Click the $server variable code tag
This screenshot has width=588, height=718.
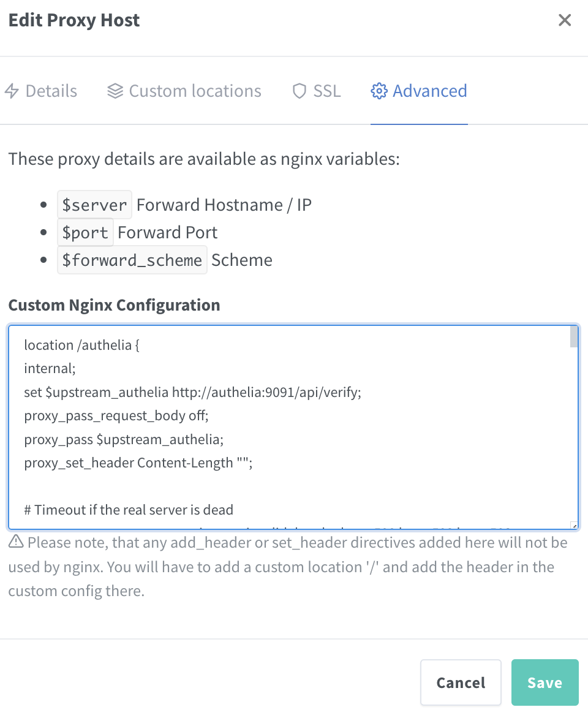click(x=94, y=205)
